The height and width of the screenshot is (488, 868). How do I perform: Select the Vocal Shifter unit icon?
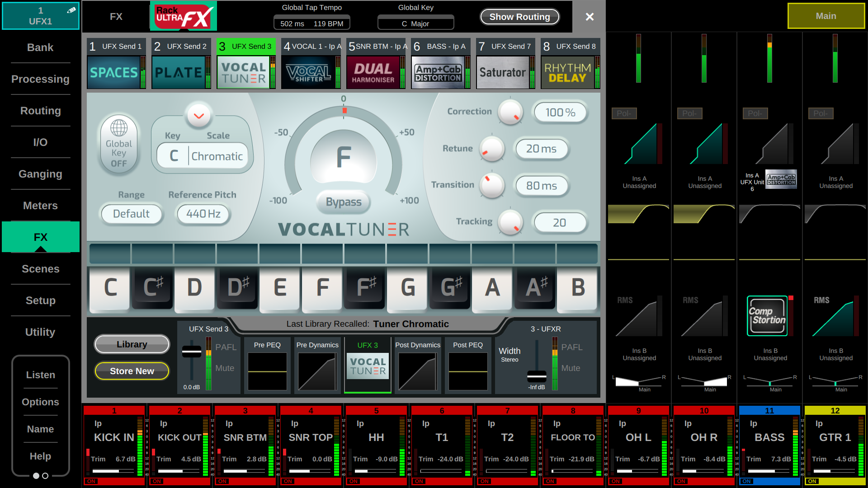[308, 72]
